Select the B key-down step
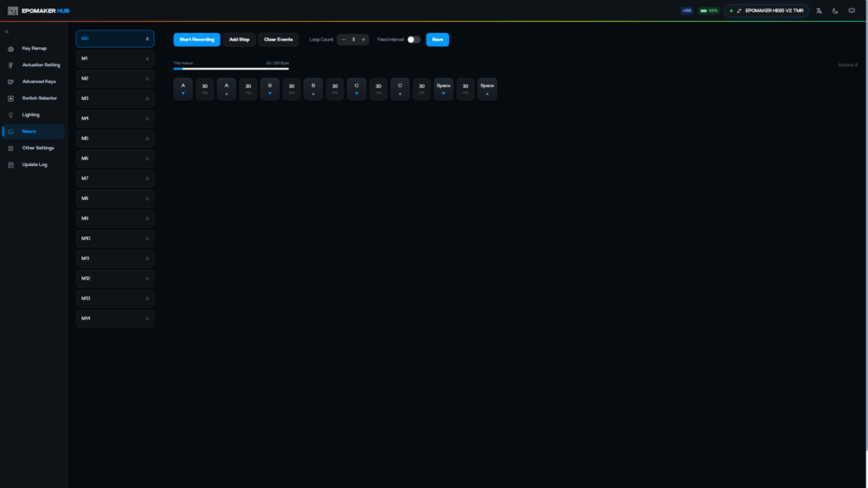This screenshot has height=488, width=868. (270, 88)
